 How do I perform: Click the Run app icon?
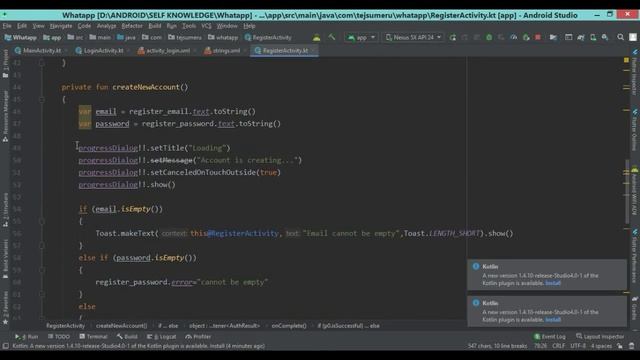point(452,38)
